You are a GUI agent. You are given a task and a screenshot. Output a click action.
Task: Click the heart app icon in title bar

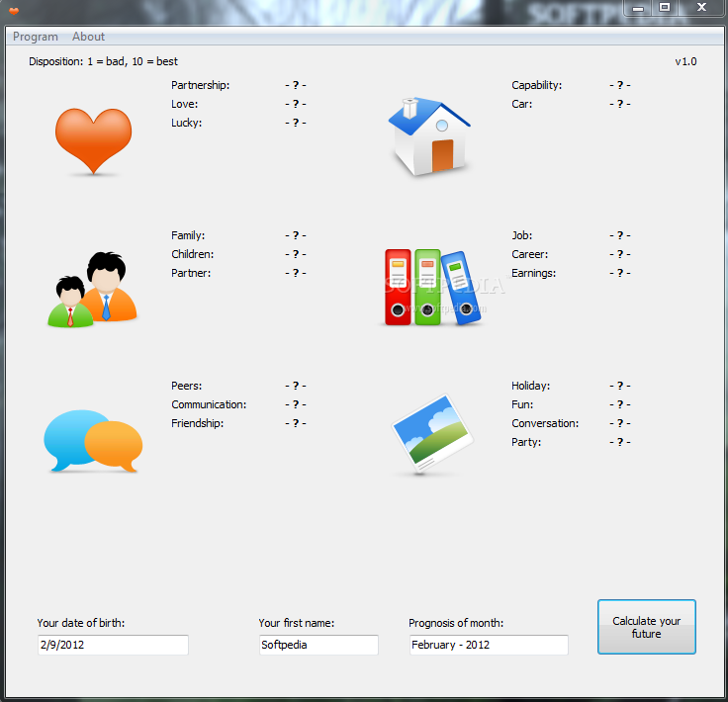(14, 11)
